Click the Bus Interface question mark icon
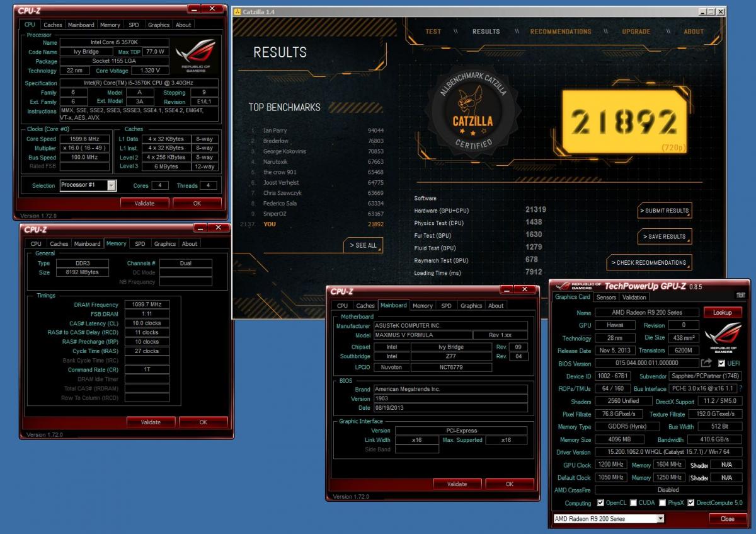This screenshot has width=756, height=534. [740, 388]
